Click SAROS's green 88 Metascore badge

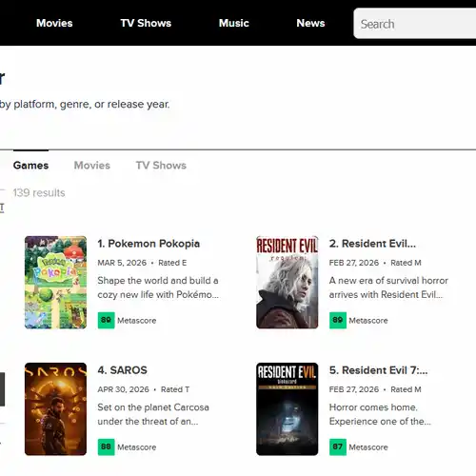click(106, 446)
